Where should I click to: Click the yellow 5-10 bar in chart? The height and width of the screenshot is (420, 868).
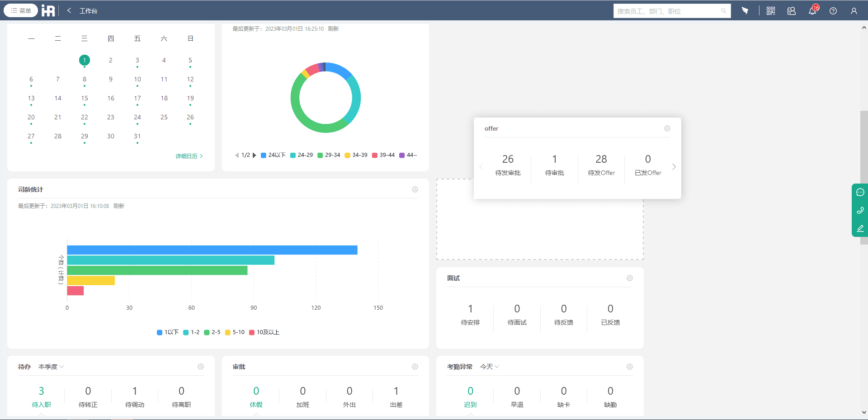[91, 280]
